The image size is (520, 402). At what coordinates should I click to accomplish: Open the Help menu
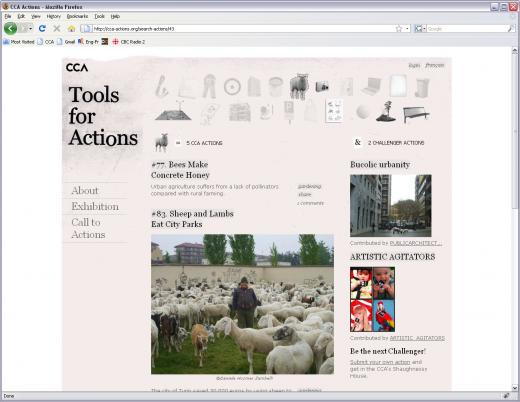click(x=115, y=16)
